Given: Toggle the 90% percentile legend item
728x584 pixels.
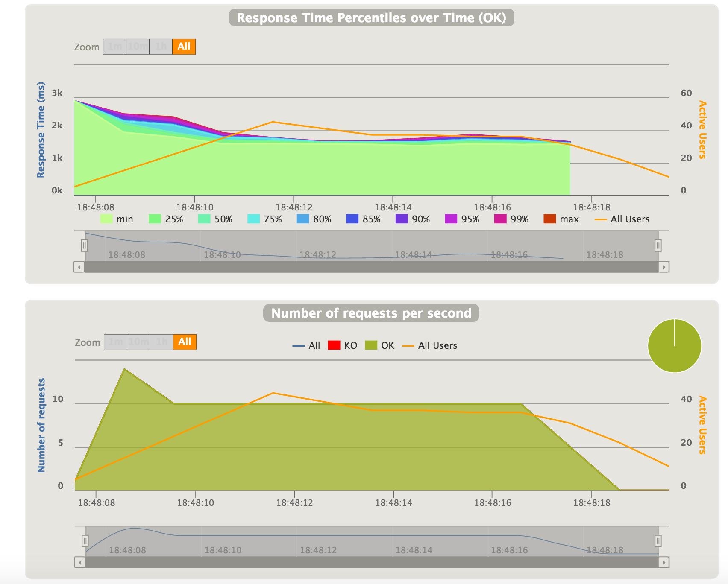Looking at the screenshot, I should point(413,219).
